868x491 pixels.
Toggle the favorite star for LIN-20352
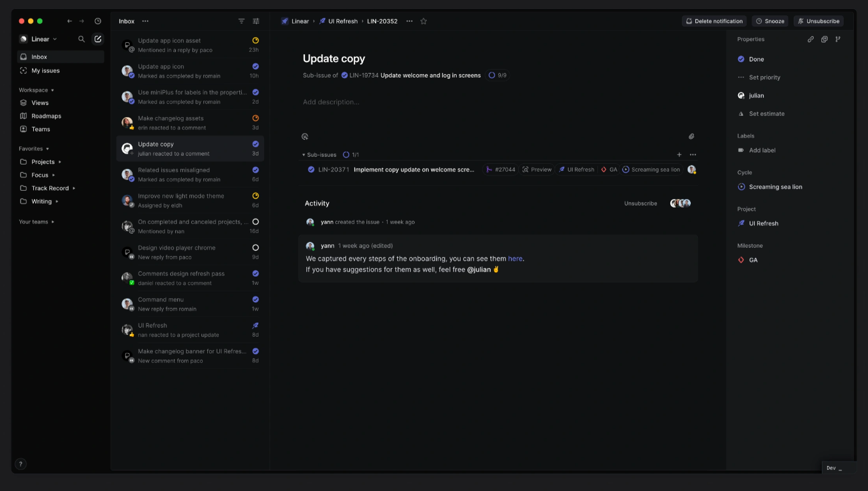click(x=423, y=20)
